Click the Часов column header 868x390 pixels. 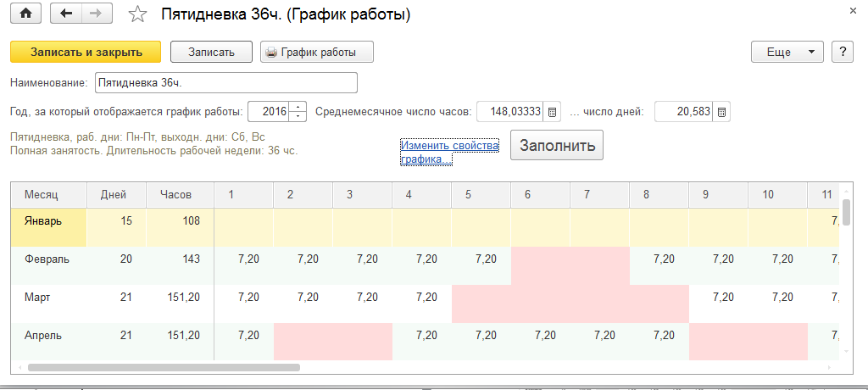(175, 194)
